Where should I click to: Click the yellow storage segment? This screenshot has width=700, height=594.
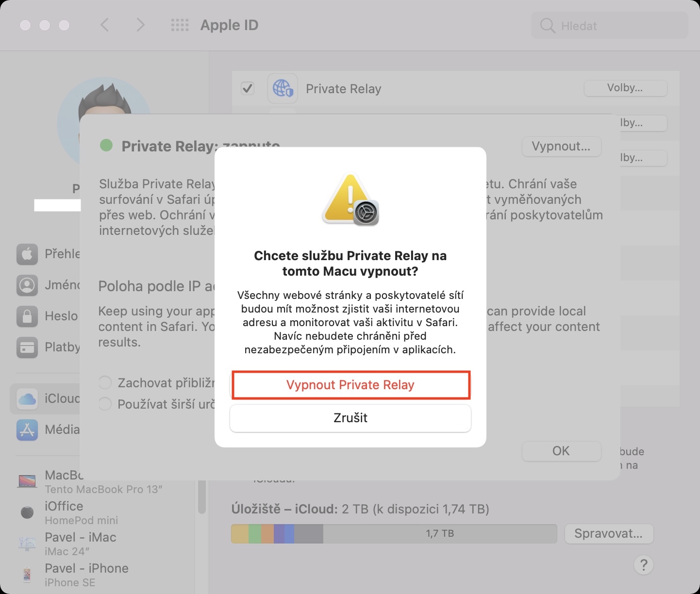click(240, 534)
